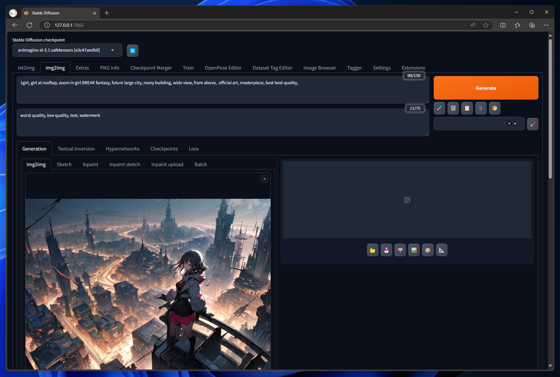Image resolution: width=560 pixels, height=377 pixels.
Task: Remove the input image with its X button
Action: [x=264, y=179]
